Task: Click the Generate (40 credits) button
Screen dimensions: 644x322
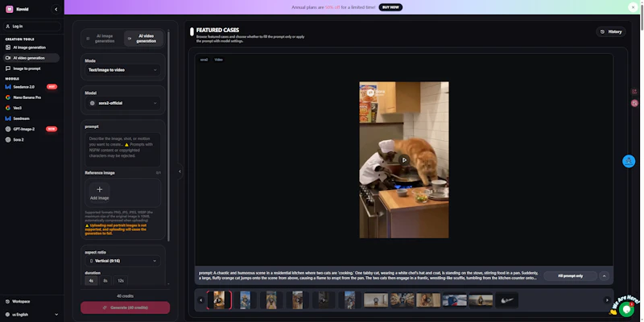Action: click(x=125, y=308)
